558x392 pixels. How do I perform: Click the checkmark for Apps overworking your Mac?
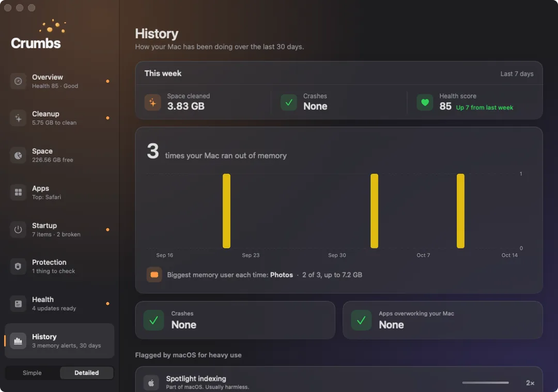click(361, 320)
